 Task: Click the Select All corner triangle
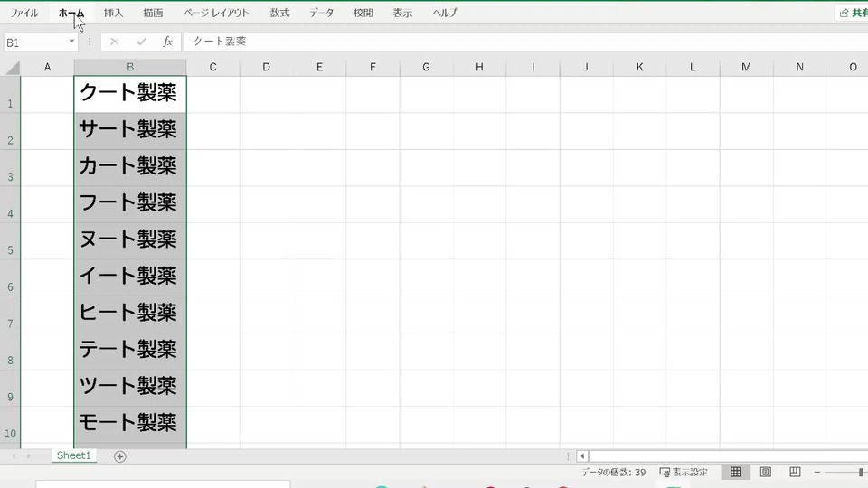(x=14, y=68)
